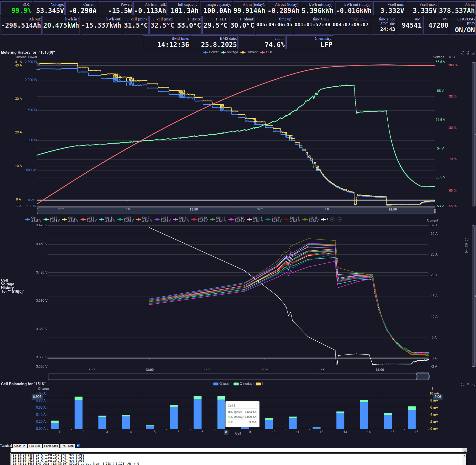476x465 pixels.
Task: Click the terminal command input field
Action: click(x=237, y=450)
